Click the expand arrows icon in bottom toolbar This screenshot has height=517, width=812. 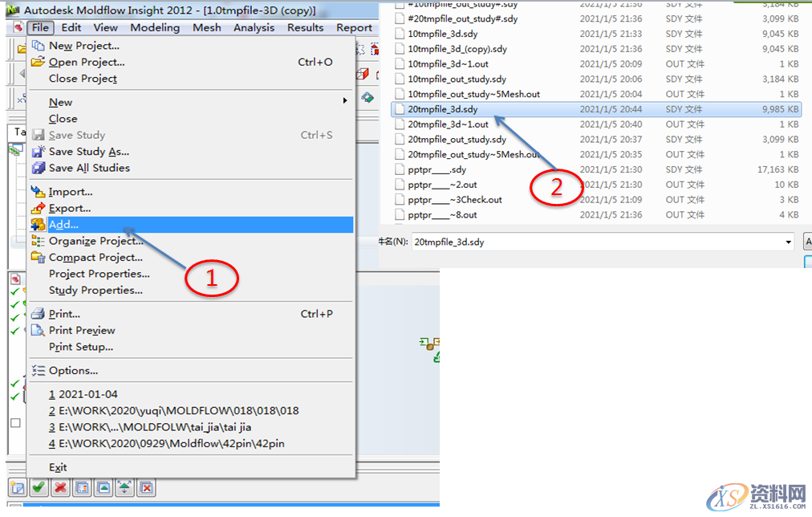(x=124, y=487)
